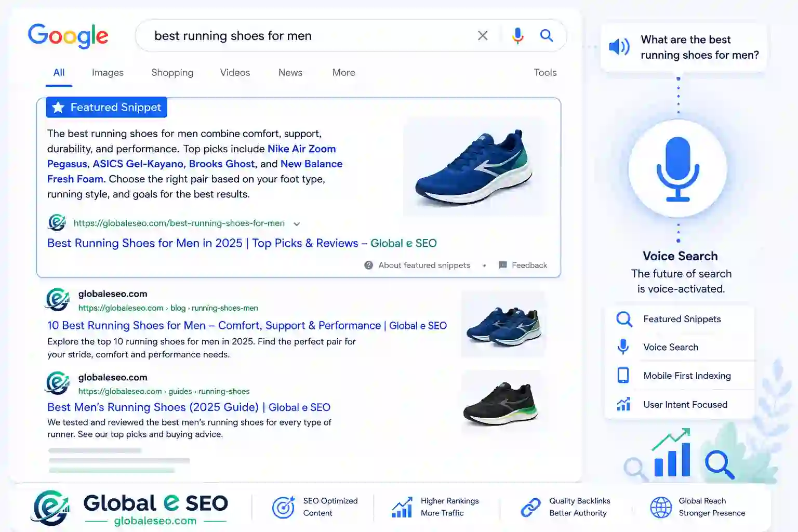Viewport: 798px width, 532px height.
Task: Click the guides › running-shoes breadcrumb URL
Action: click(164, 391)
